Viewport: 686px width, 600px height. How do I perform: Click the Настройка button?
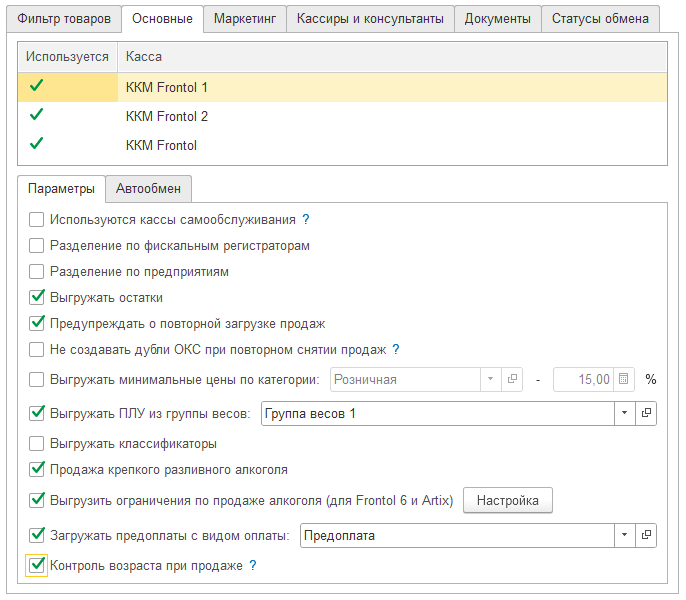508,500
